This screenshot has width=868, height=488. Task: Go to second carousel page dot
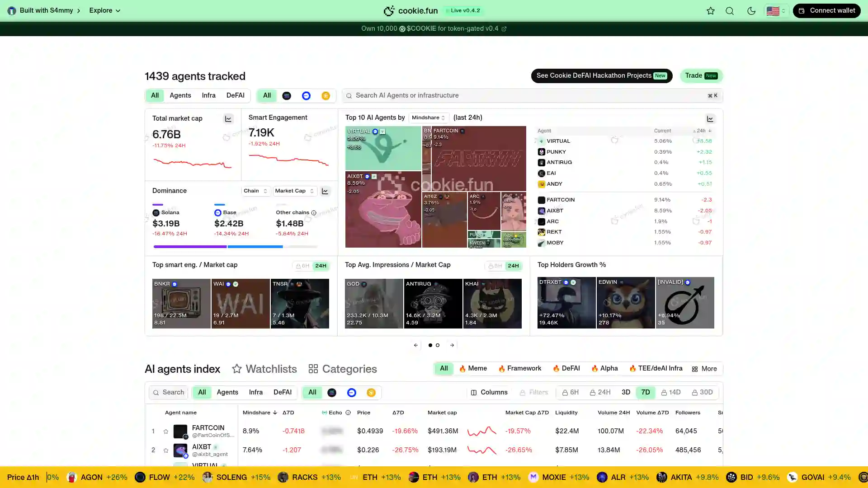(438, 345)
